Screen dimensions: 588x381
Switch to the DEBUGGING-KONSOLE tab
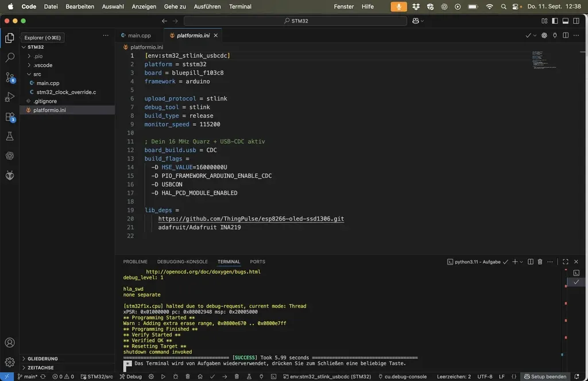(x=182, y=261)
